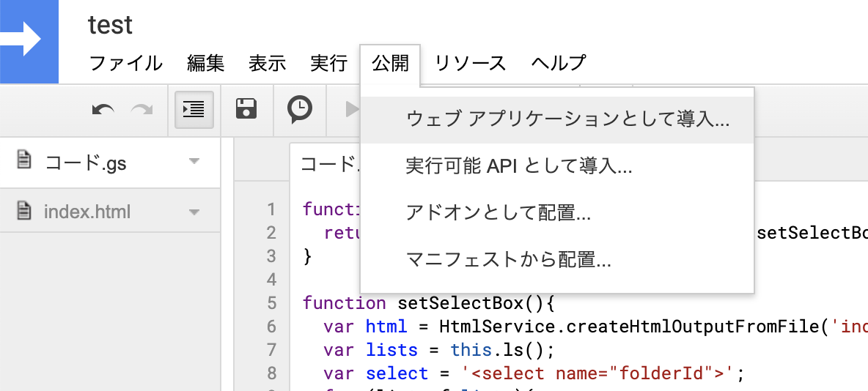The image size is (868, 391).
Task: Click the run play triangle icon
Action: [x=352, y=110]
